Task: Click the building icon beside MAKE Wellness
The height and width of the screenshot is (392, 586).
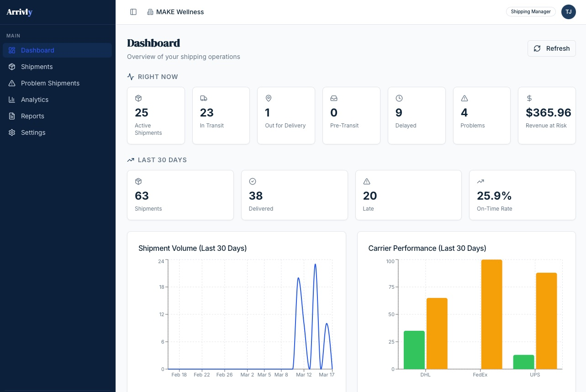Action: [x=150, y=12]
